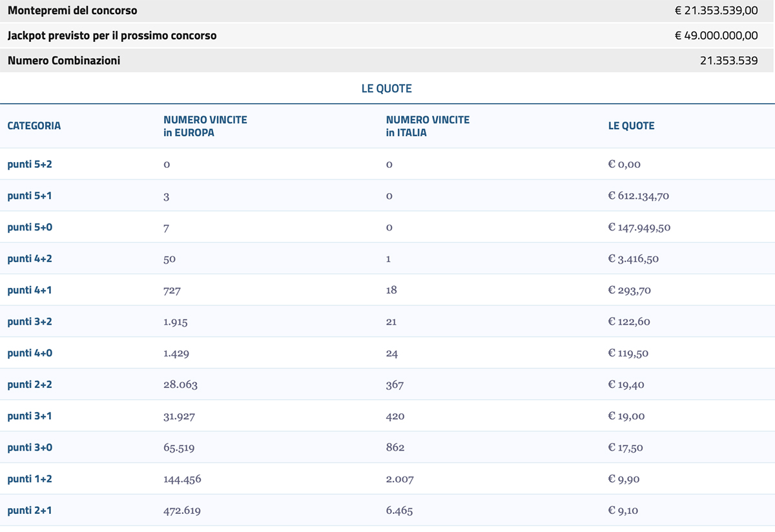Click the punti 2+2 category label

click(x=30, y=385)
